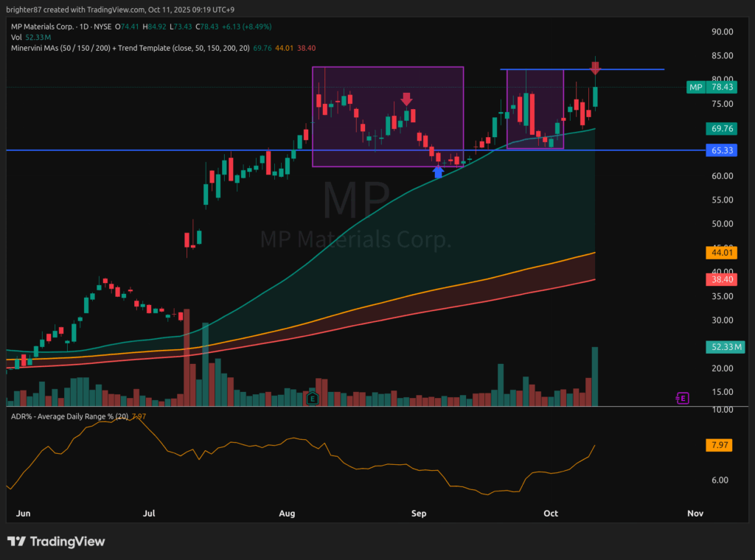Select red down arrow above the latest candle

595,69
